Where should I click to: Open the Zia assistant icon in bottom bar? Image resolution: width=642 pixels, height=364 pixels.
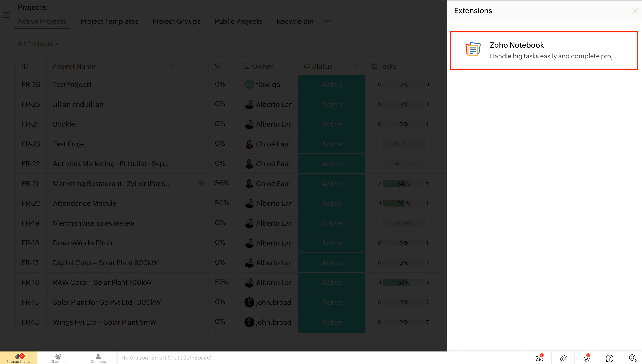[540, 358]
